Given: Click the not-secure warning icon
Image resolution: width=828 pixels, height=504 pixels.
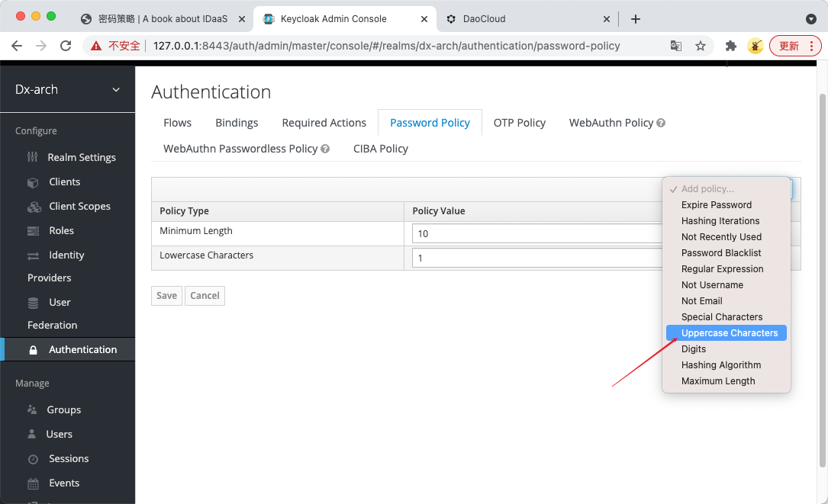Looking at the screenshot, I should coord(96,46).
